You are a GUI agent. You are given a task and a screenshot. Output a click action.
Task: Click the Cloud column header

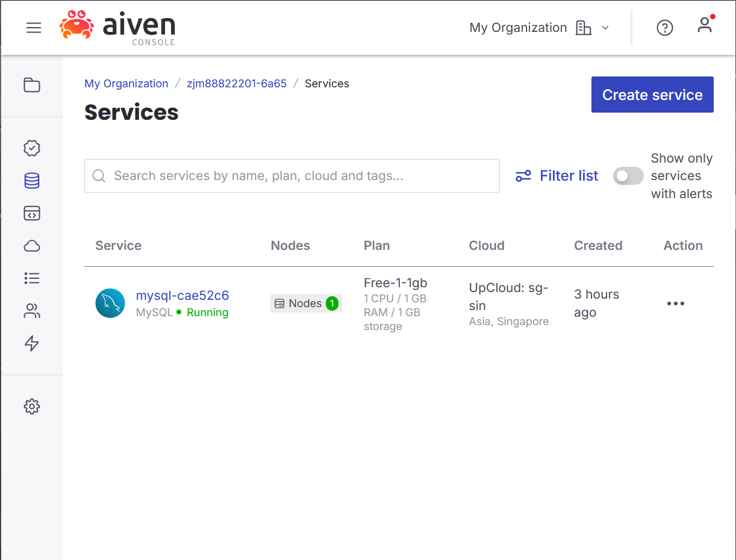(487, 246)
